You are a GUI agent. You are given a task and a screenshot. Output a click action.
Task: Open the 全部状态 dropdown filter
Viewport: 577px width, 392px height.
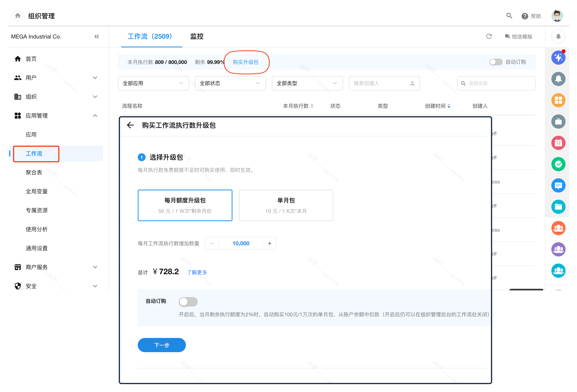(x=230, y=83)
